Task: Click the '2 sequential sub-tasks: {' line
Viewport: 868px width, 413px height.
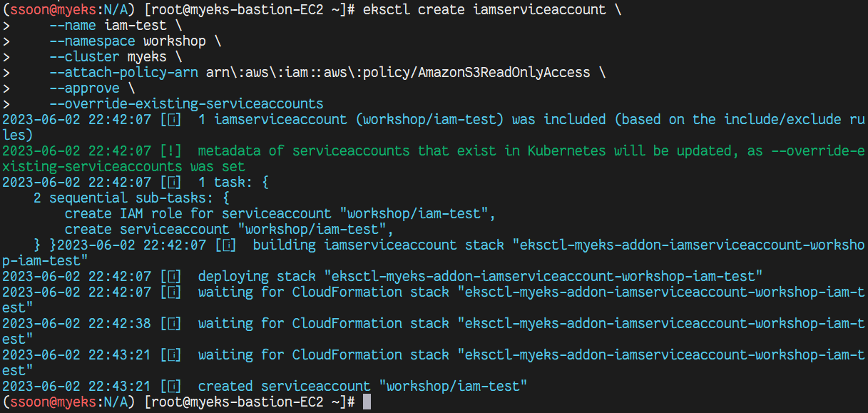Action: pos(130,198)
